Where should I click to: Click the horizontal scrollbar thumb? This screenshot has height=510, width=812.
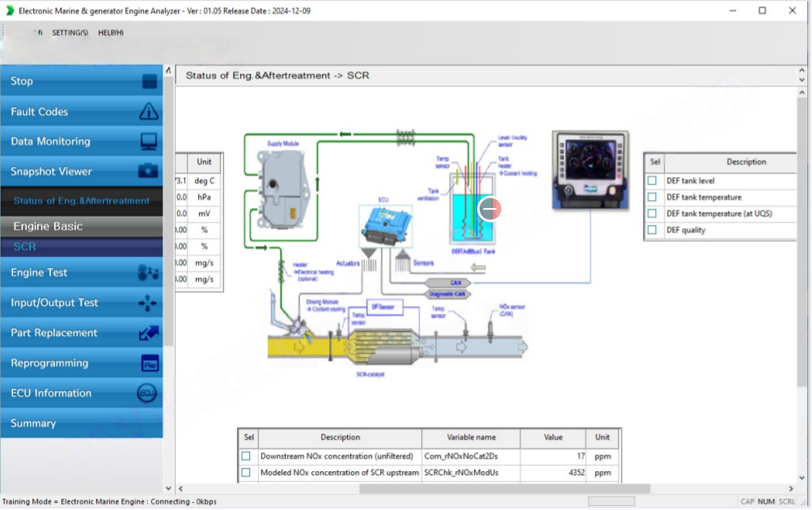pyautogui.click(x=504, y=488)
